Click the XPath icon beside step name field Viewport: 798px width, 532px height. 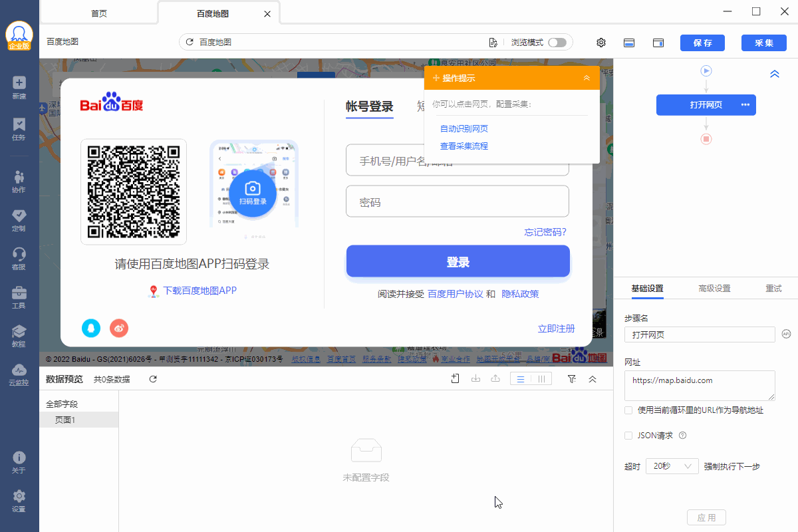[x=786, y=334]
